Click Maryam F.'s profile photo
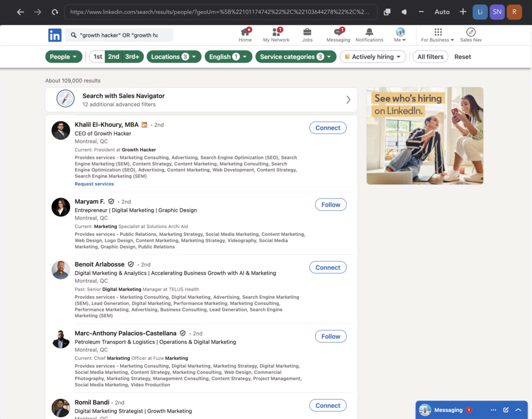The height and width of the screenshot is (419, 532). point(61,207)
